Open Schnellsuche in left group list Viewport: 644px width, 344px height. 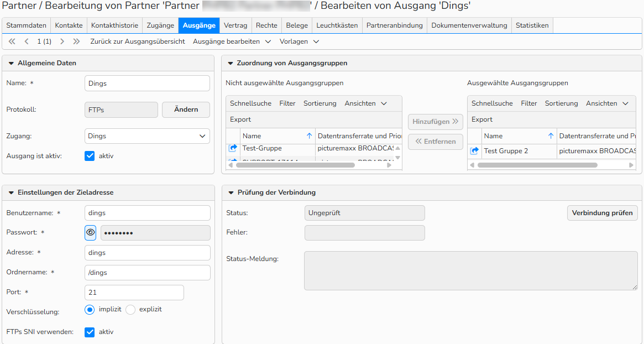[250, 103]
